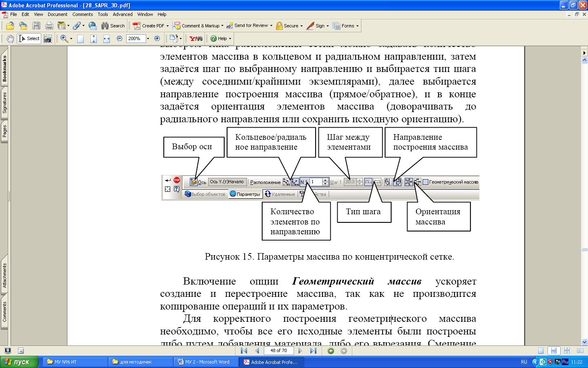
Task: Open the Send for Review dropdown
Action: tap(249, 26)
